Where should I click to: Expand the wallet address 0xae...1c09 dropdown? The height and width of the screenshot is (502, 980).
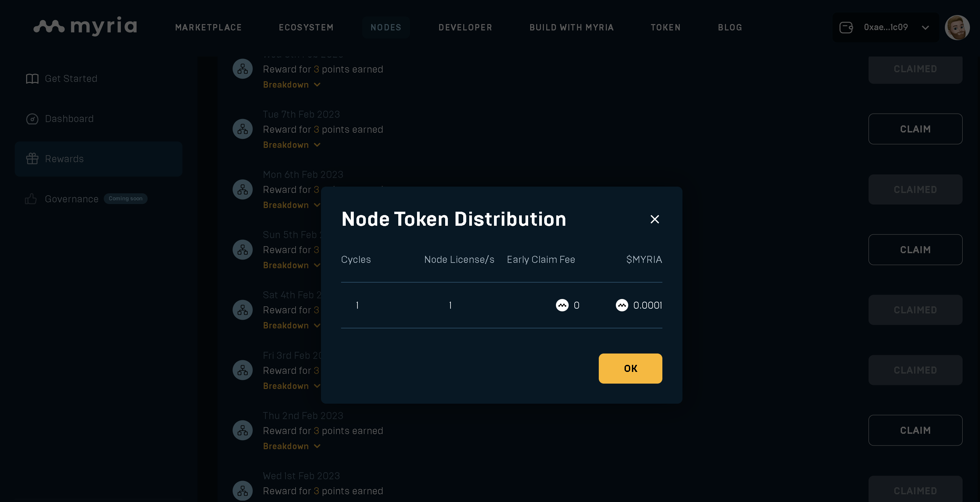[x=886, y=27]
